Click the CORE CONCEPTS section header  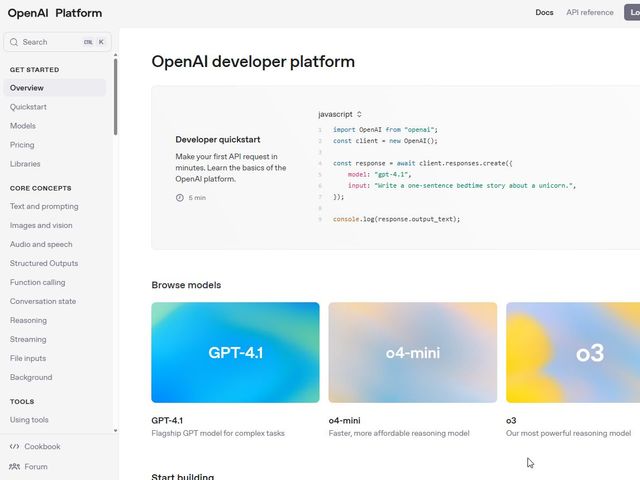click(40, 188)
